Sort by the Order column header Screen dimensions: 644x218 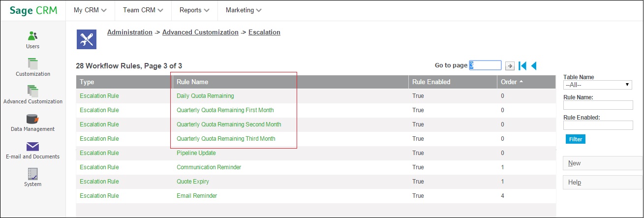coord(512,82)
